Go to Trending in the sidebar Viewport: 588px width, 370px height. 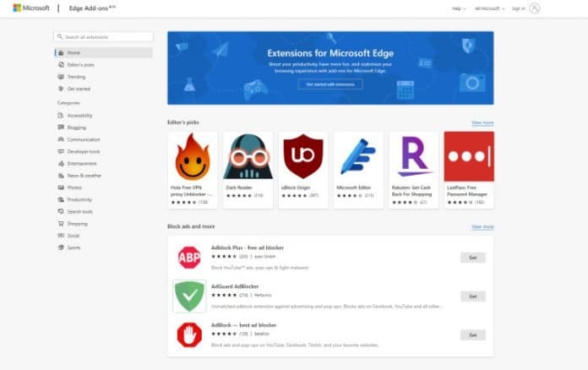(x=76, y=76)
